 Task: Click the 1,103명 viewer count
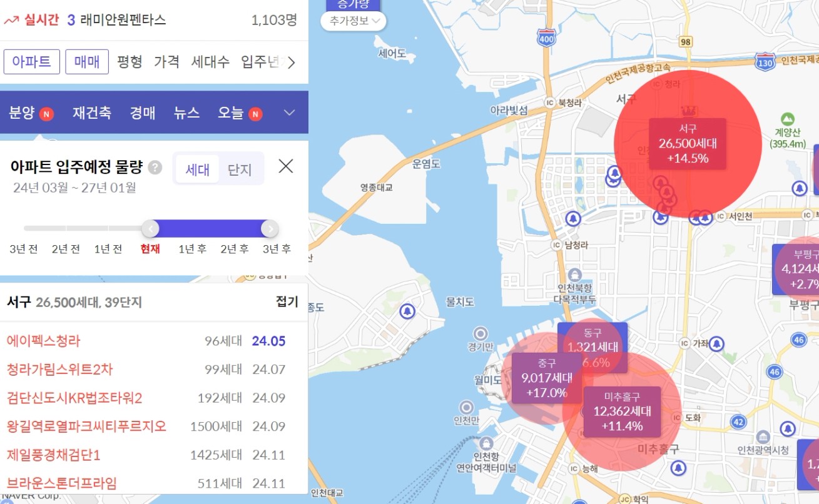click(274, 20)
